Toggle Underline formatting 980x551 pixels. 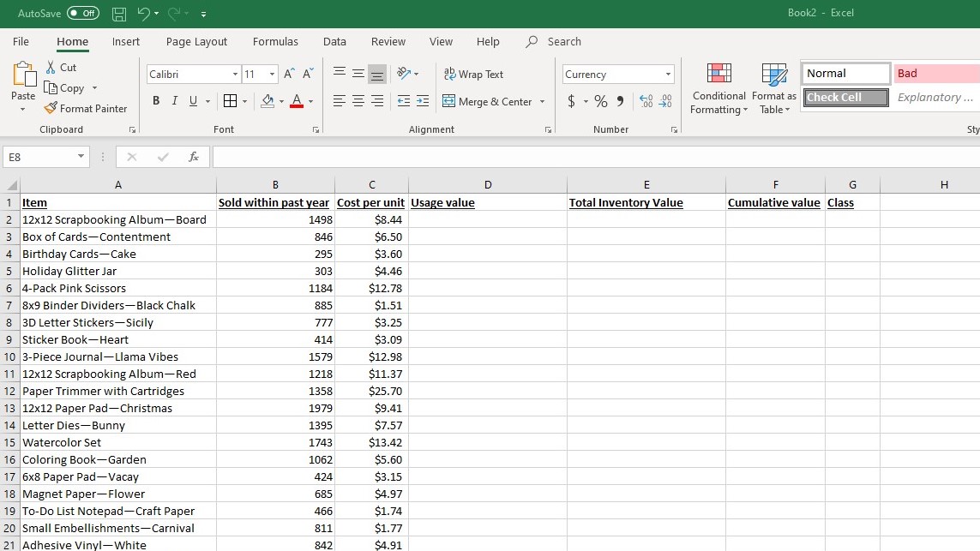193,100
